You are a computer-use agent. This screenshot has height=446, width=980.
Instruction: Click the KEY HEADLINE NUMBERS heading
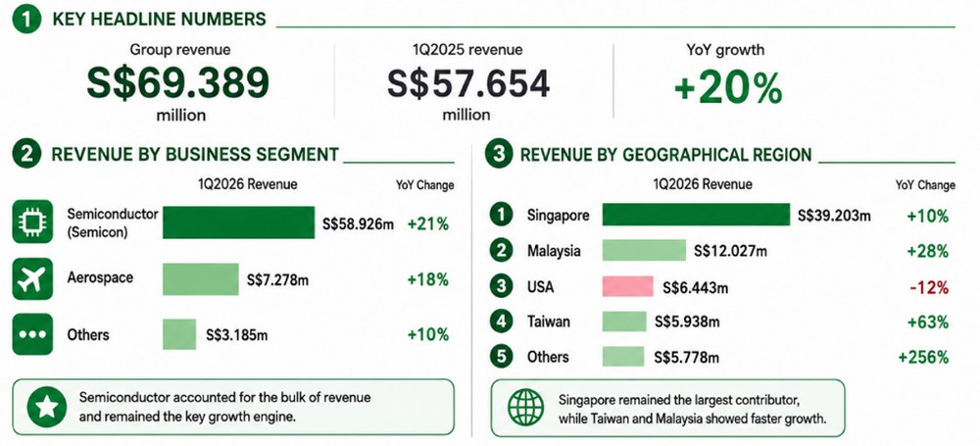[160, 20]
